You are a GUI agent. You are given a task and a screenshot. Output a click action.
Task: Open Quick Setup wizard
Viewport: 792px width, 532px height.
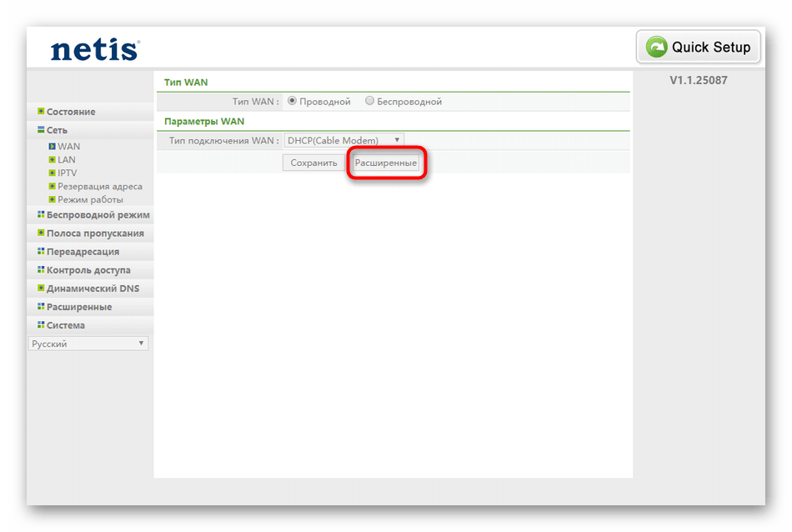coord(698,47)
